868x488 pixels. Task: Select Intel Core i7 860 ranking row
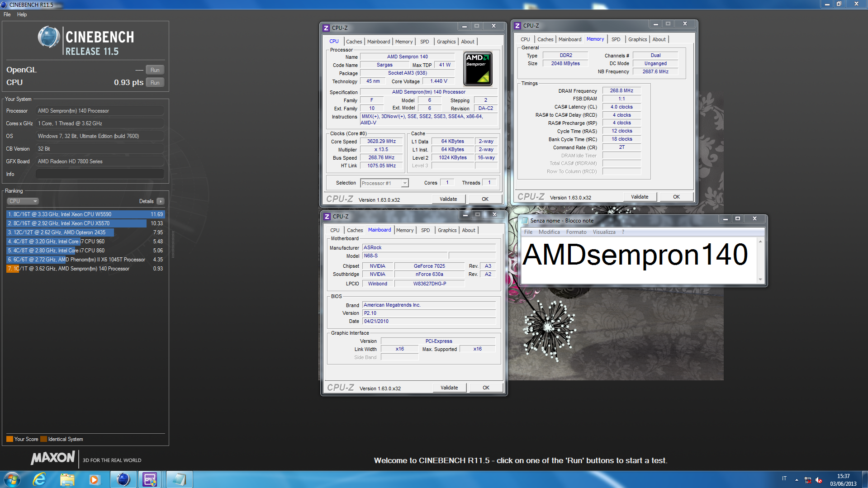[x=85, y=251]
